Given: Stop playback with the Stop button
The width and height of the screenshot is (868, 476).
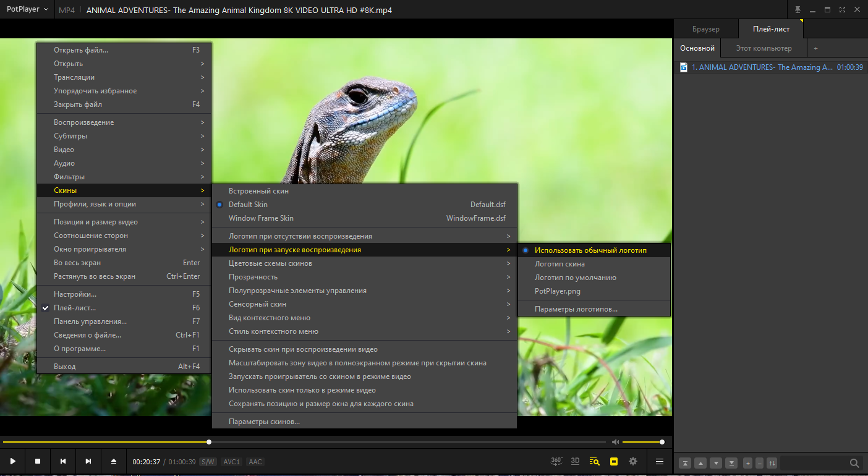Looking at the screenshot, I should coord(38,461).
